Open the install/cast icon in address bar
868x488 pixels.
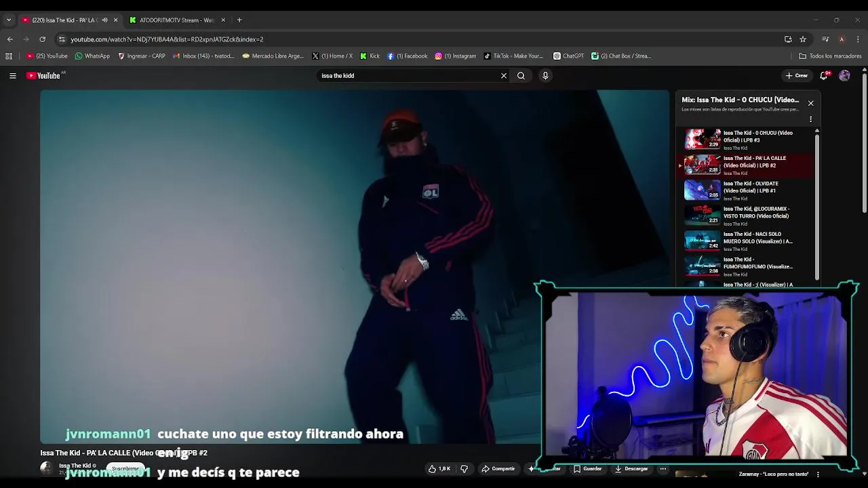point(788,39)
